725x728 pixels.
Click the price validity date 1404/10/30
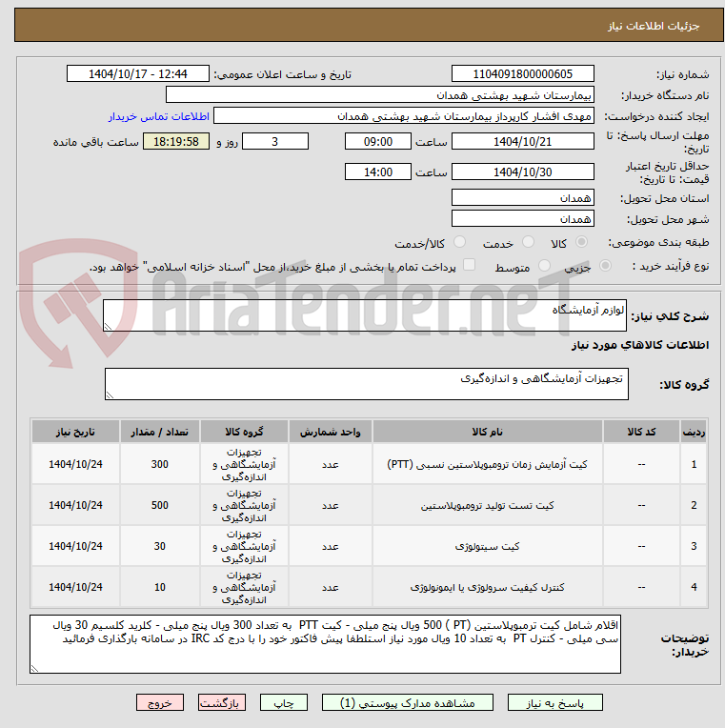coord(523,172)
